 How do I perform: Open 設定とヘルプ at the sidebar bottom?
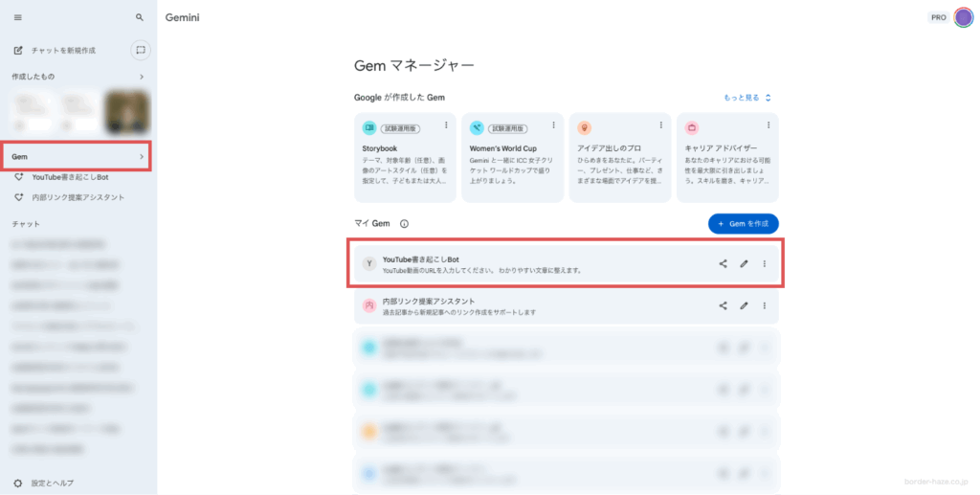click(53, 484)
